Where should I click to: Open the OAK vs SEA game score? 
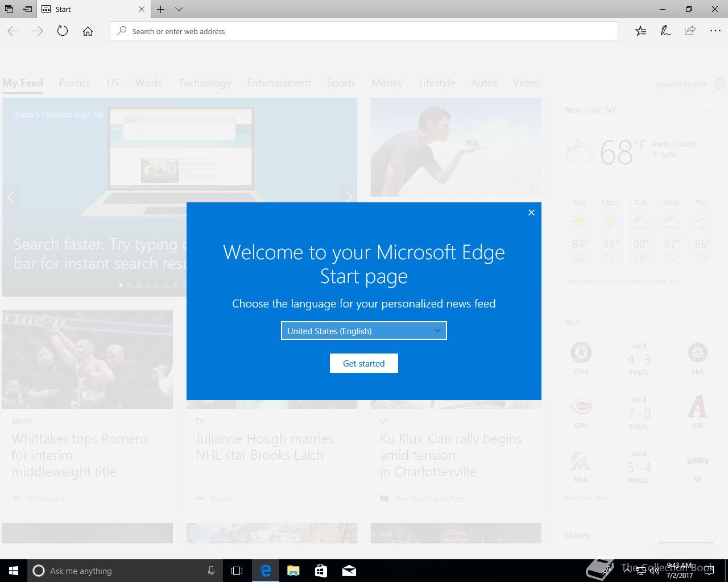pyautogui.click(x=639, y=359)
